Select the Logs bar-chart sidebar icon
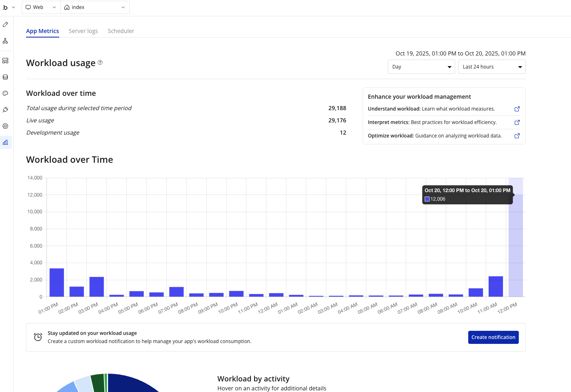The width and height of the screenshot is (571, 392). click(x=5, y=142)
